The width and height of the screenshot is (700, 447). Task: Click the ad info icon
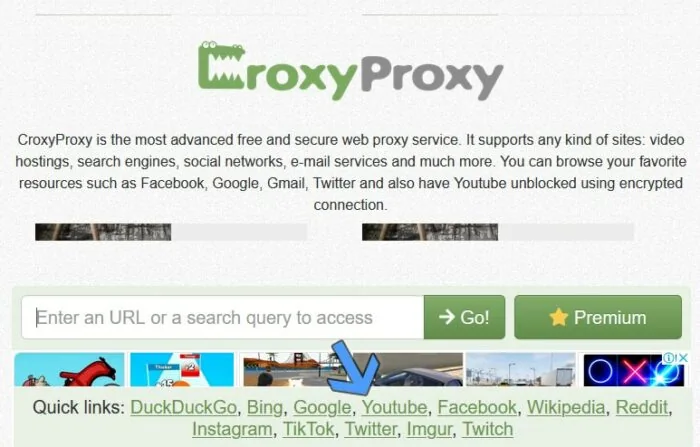point(669,358)
